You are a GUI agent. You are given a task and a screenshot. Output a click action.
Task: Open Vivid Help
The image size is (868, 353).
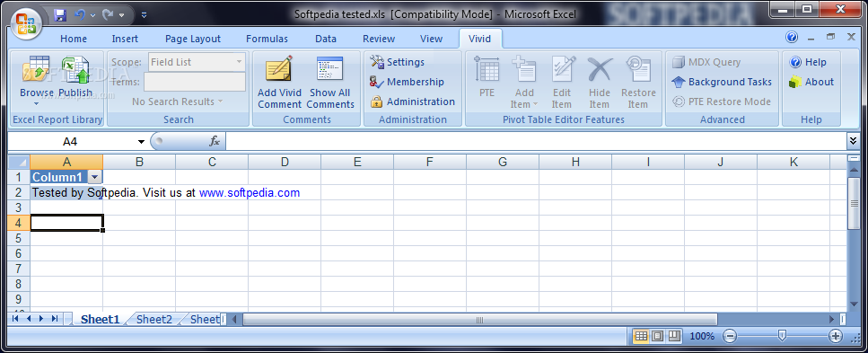point(808,62)
